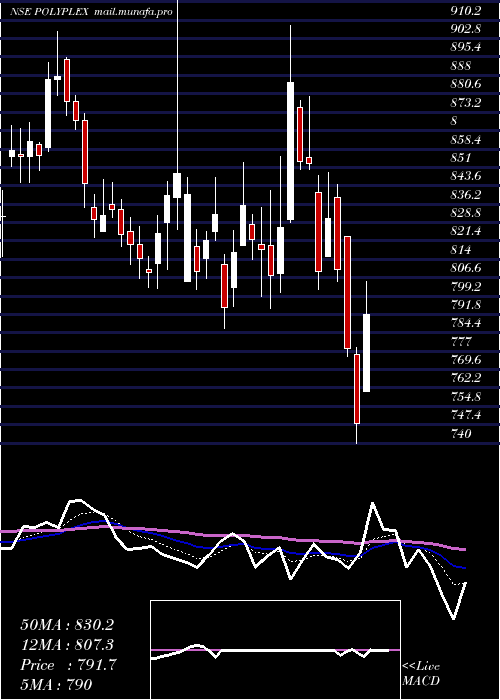Click the 828.8 price axis label
Screen dimensions: 500x700
coord(466,213)
